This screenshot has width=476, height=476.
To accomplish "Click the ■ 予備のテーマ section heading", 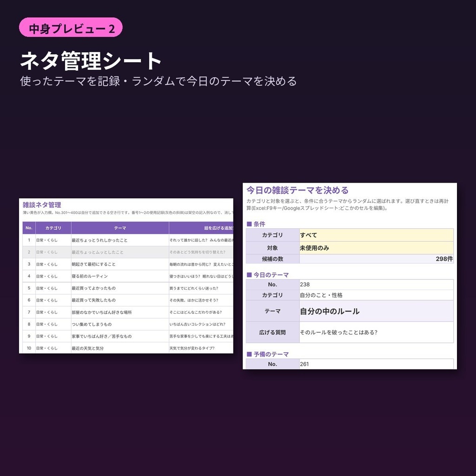I will click(267, 354).
